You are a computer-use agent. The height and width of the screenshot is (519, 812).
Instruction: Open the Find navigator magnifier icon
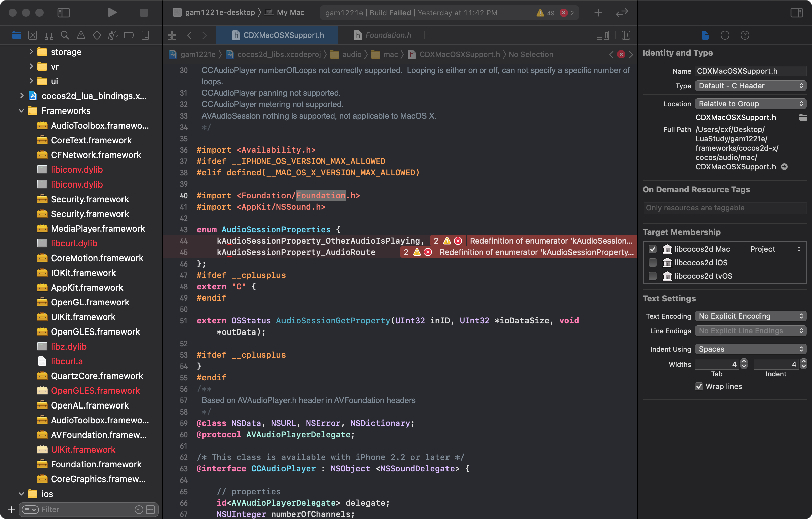pos(65,35)
